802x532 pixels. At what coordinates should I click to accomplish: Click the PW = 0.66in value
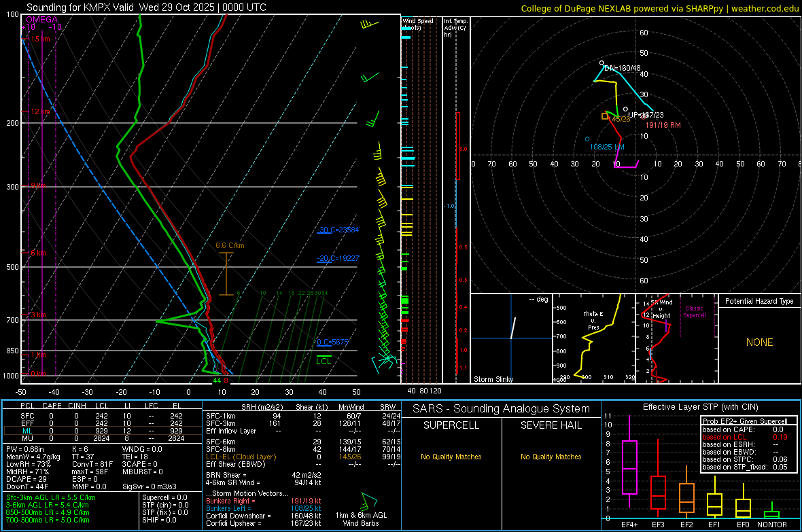pyautogui.click(x=29, y=449)
